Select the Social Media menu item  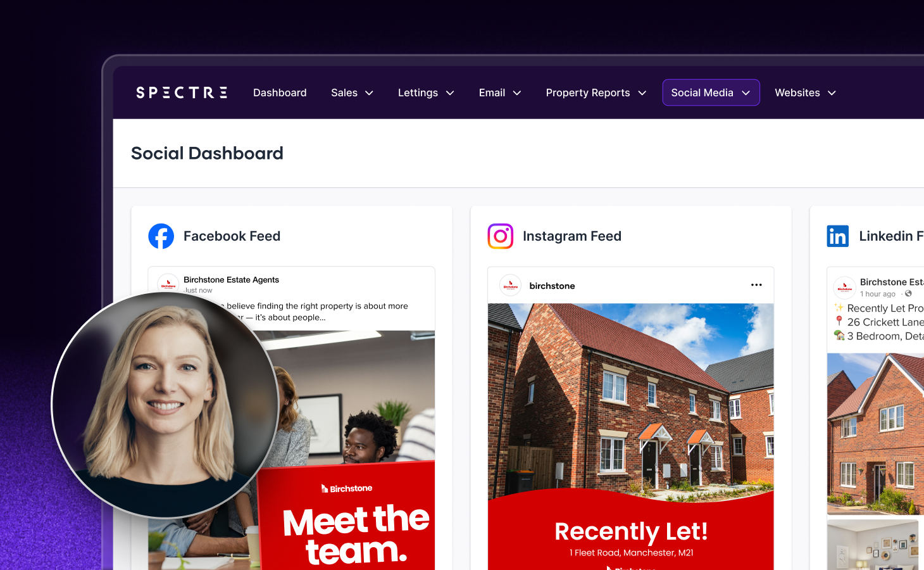click(x=711, y=92)
